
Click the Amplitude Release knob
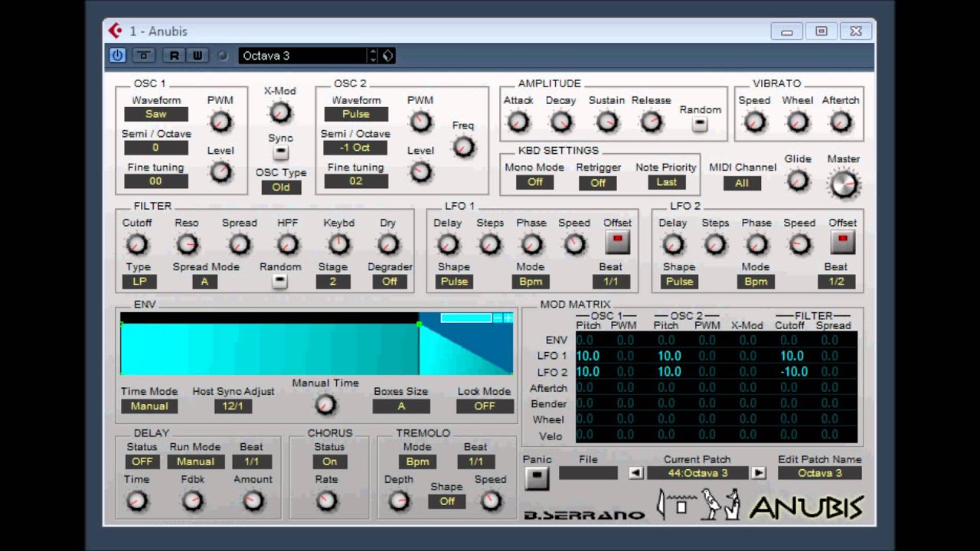click(651, 121)
